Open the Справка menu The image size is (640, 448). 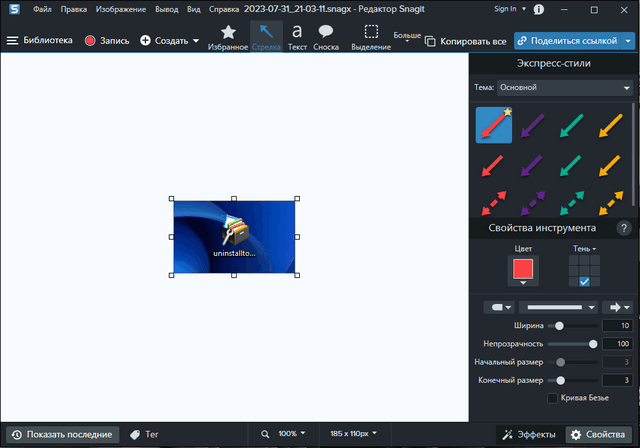pos(224,9)
